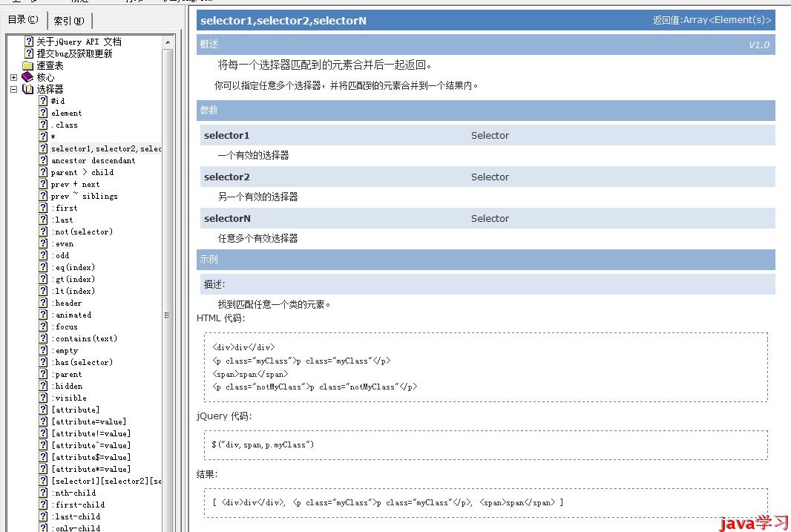Open the :first-child topic

(x=78, y=505)
